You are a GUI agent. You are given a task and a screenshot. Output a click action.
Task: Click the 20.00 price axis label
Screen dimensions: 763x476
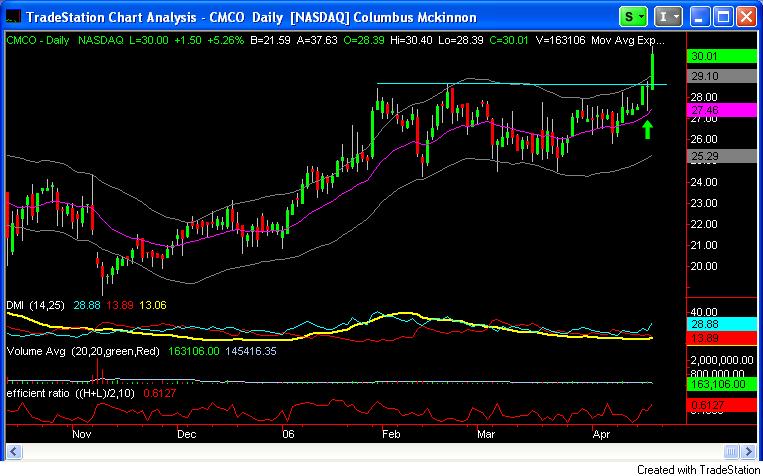click(x=704, y=266)
